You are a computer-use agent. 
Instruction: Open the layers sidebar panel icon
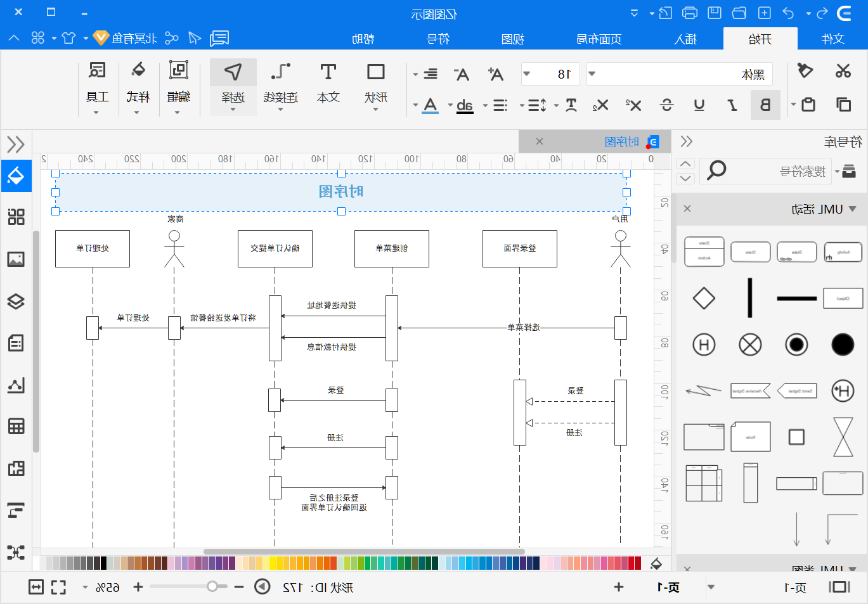coord(16,301)
